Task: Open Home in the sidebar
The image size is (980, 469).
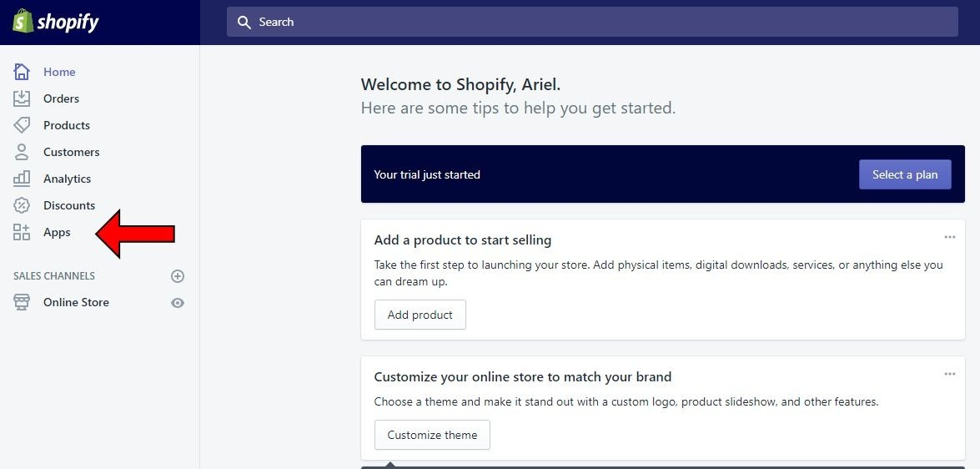Action: (x=59, y=72)
